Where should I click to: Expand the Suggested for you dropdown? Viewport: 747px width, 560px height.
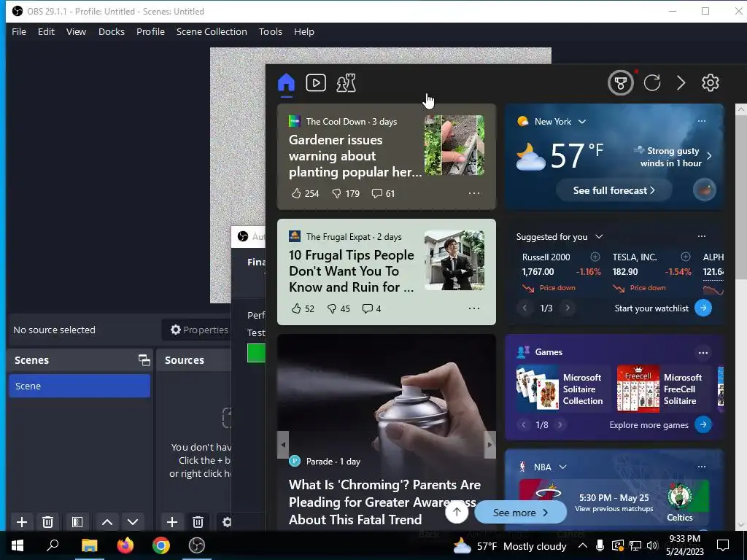(600, 237)
